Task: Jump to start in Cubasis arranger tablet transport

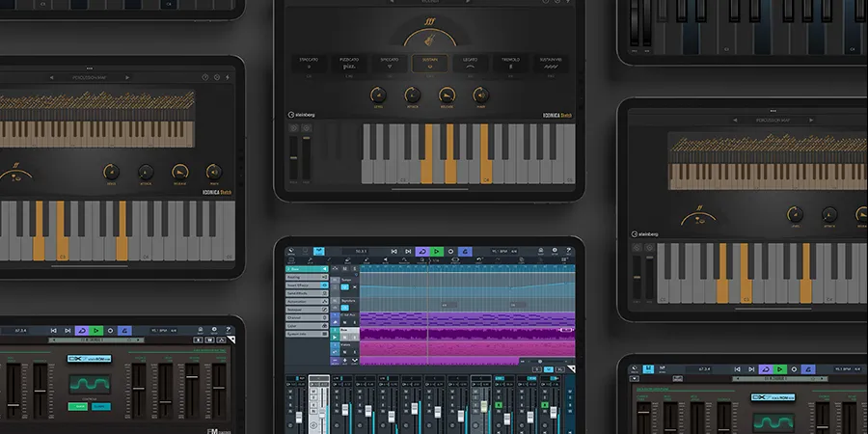Action: click(x=394, y=252)
